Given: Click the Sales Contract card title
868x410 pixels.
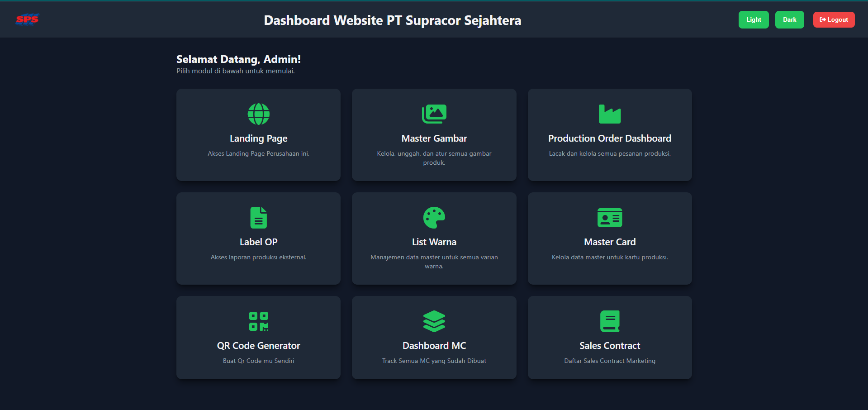Looking at the screenshot, I should tap(609, 346).
